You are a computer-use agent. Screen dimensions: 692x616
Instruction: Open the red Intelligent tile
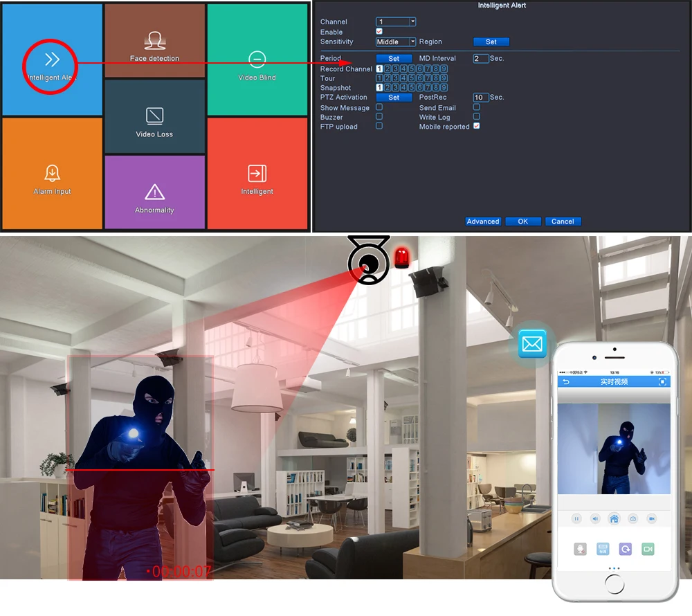(x=257, y=173)
